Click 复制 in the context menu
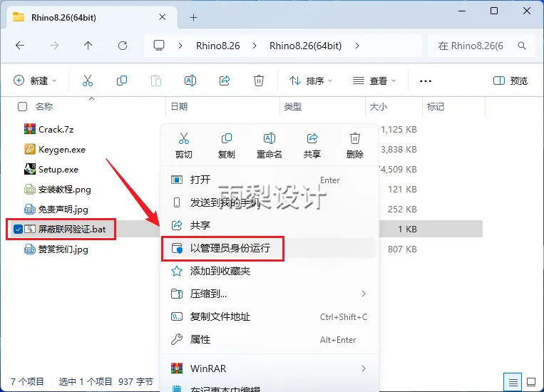Image resolution: width=544 pixels, height=392 pixels. 226,145
